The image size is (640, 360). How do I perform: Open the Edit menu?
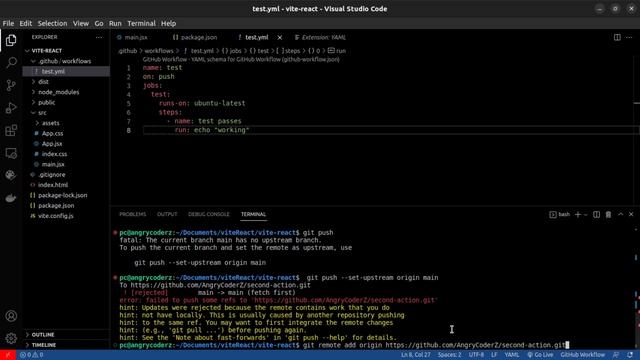pos(25,23)
